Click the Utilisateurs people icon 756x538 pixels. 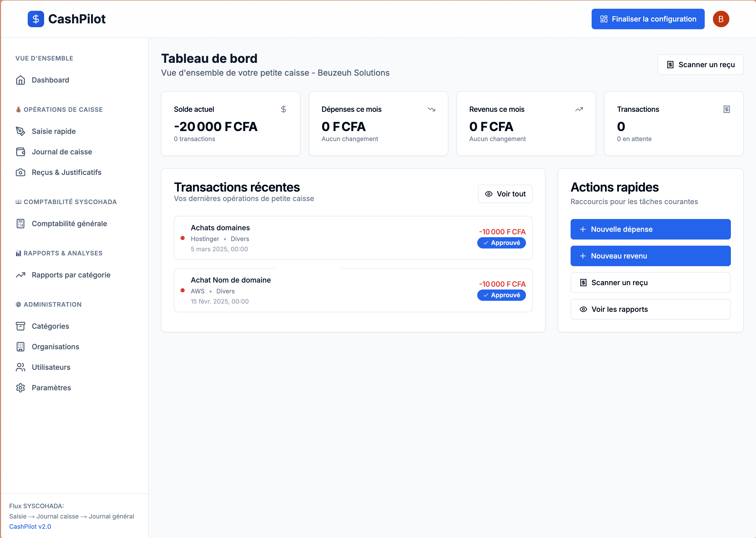21,367
